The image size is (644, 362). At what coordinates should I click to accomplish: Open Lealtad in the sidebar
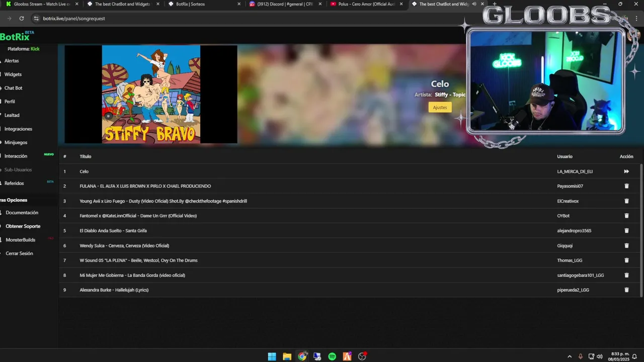[12, 115]
